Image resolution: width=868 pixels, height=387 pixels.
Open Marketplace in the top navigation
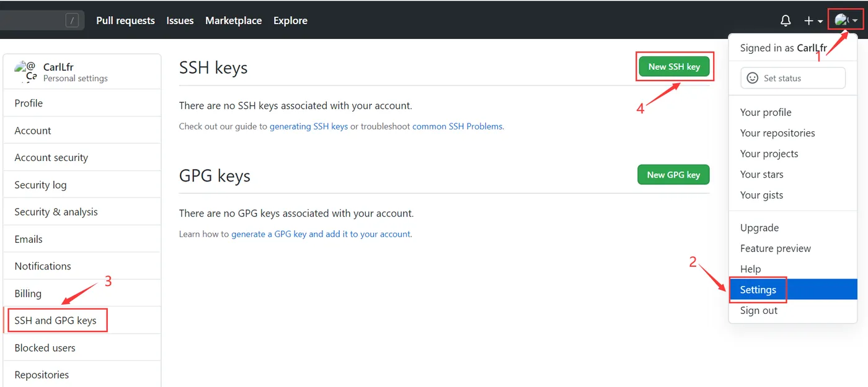(x=233, y=20)
